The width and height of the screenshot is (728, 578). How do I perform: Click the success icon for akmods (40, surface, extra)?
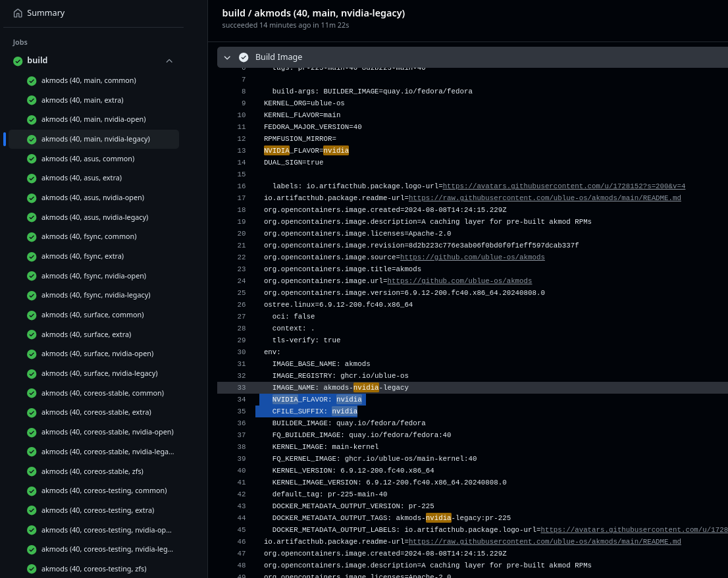tap(32, 334)
